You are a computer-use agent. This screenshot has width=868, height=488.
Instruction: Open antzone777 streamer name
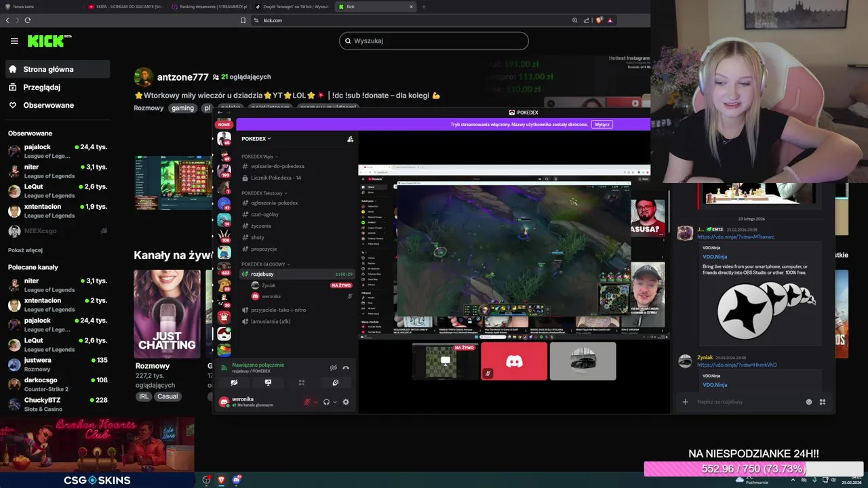pos(182,77)
